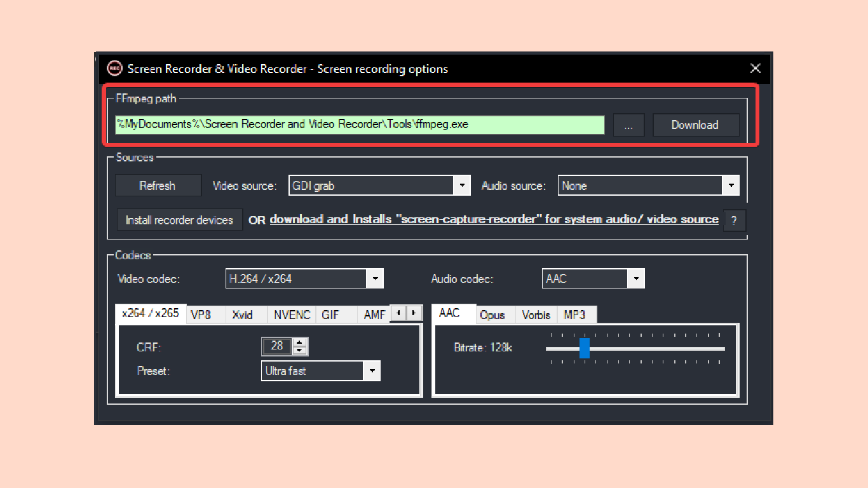Click the question mark help button
Screen dimensions: 868x488
pos(735,220)
